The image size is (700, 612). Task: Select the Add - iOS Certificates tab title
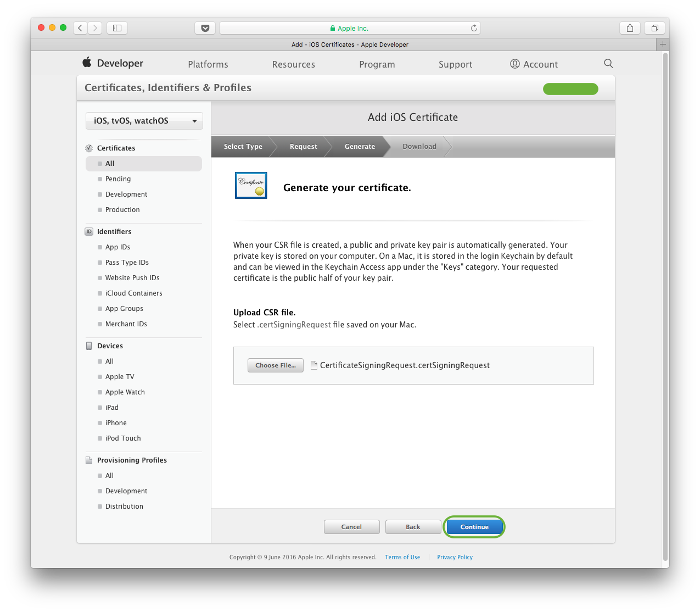(x=350, y=44)
